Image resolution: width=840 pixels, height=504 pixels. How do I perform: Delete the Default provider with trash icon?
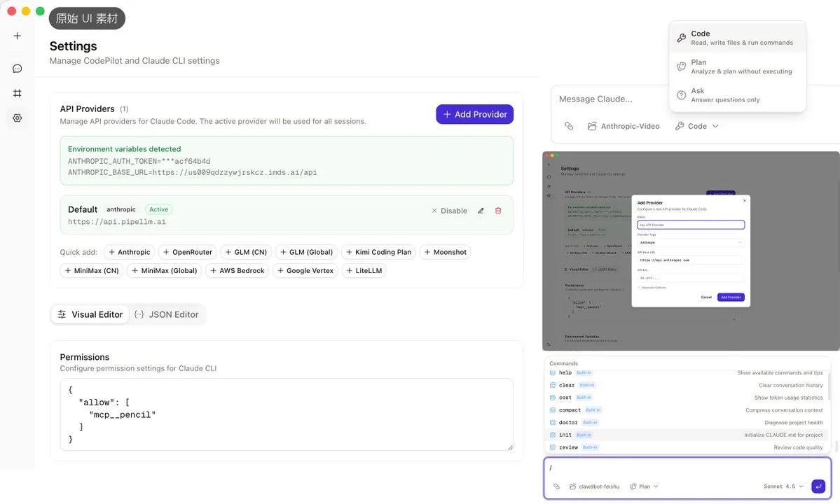pyautogui.click(x=498, y=211)
